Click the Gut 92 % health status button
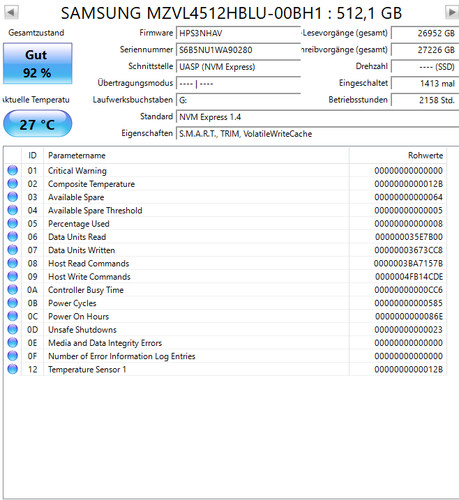This screenshot has width=459, height=500. point(37,63)
